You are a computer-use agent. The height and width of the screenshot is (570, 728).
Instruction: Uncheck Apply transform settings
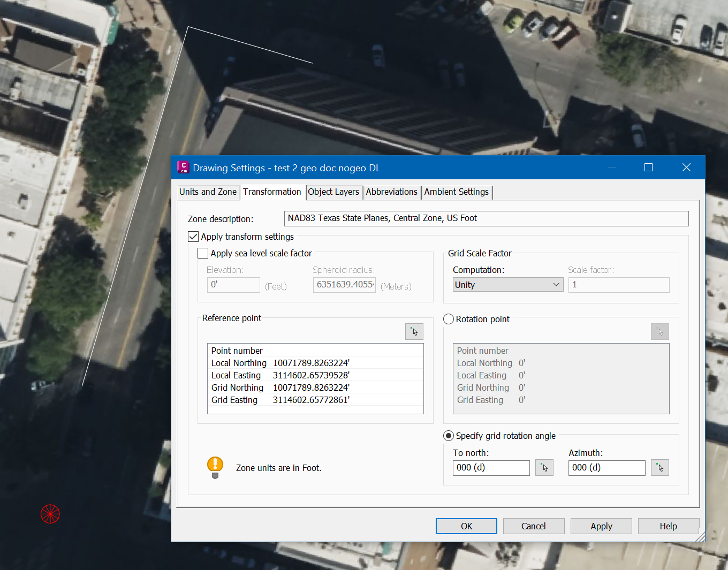click(193, 236)
